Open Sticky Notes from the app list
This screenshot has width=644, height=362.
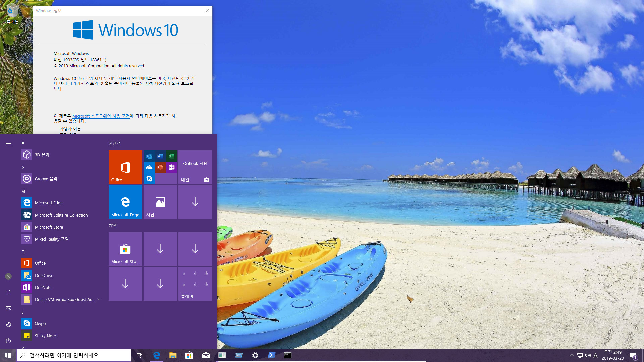click(x=60, y=336)
